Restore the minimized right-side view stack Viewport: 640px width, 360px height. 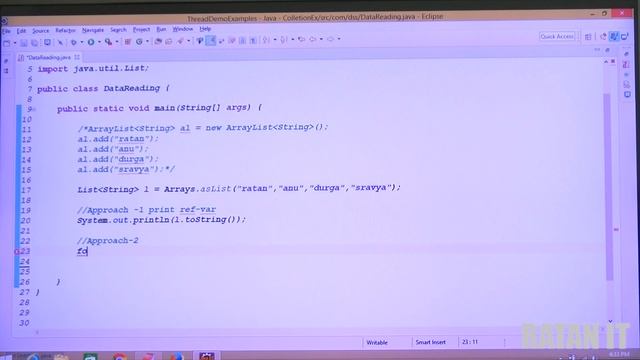tap(627, 54)
